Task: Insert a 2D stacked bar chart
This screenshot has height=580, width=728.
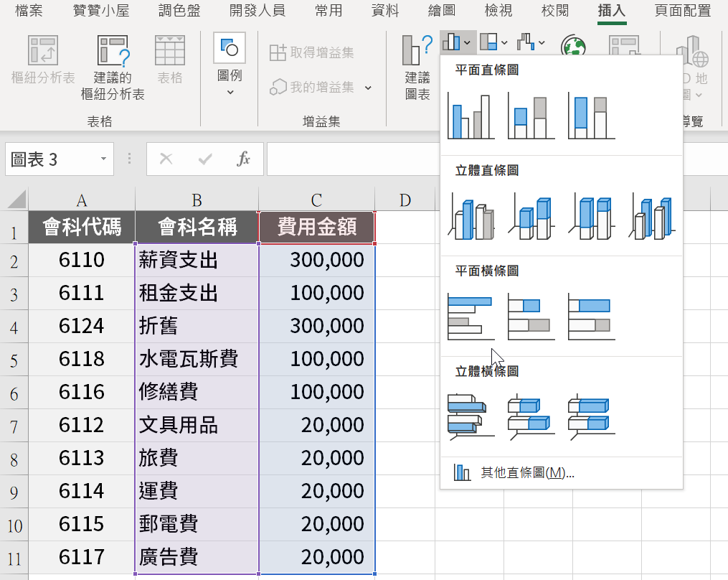Action: point(531,317)
